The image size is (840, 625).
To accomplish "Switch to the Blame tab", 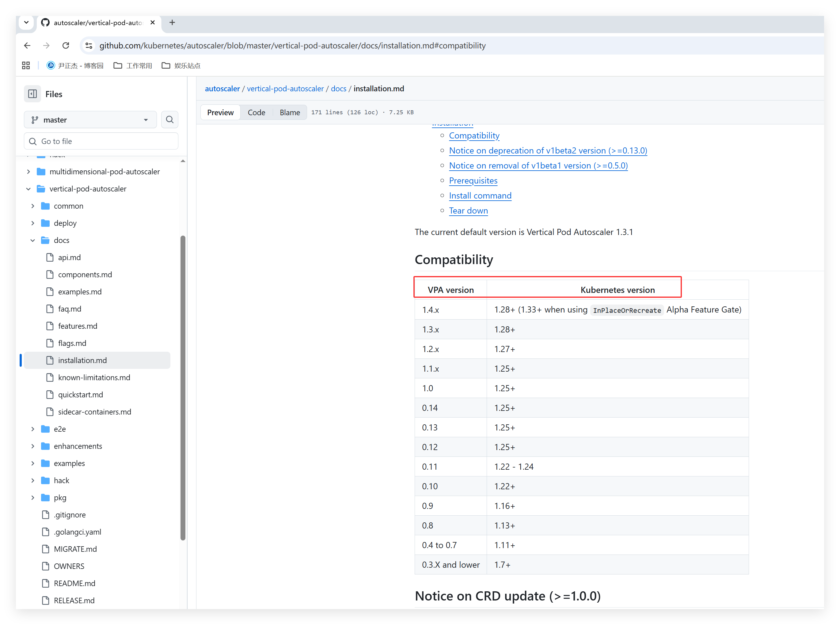I will (x=290, y=112).
